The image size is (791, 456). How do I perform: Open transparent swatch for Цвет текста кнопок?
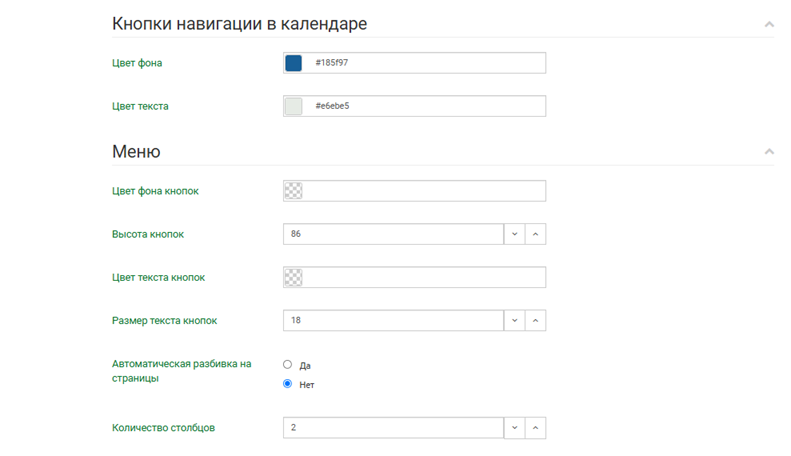[293, 277]
